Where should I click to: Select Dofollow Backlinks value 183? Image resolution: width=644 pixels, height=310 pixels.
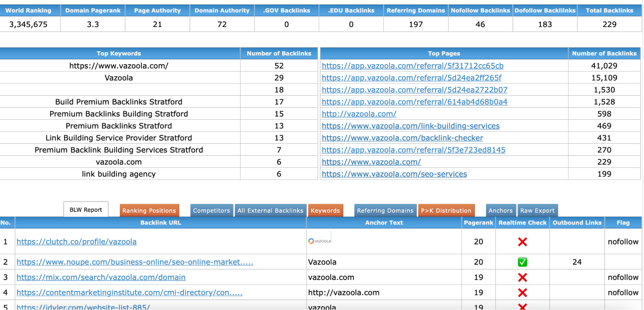[545, 24]
